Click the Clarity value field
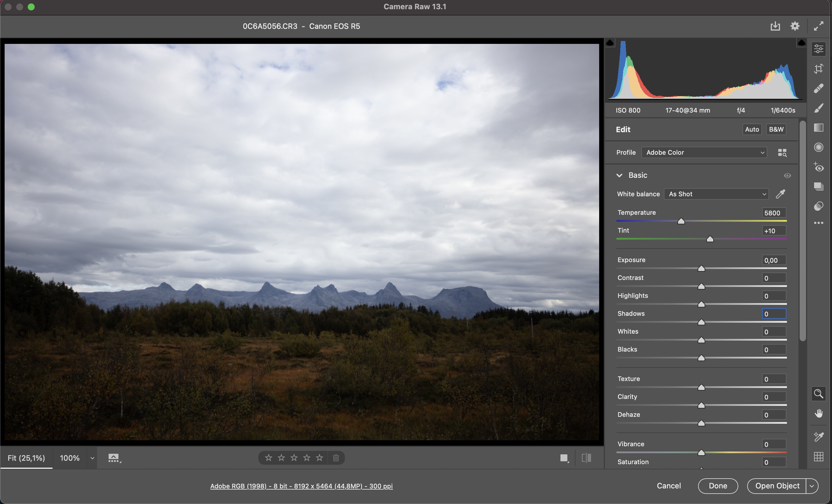 pyautogui.click(x=774, y=397)
